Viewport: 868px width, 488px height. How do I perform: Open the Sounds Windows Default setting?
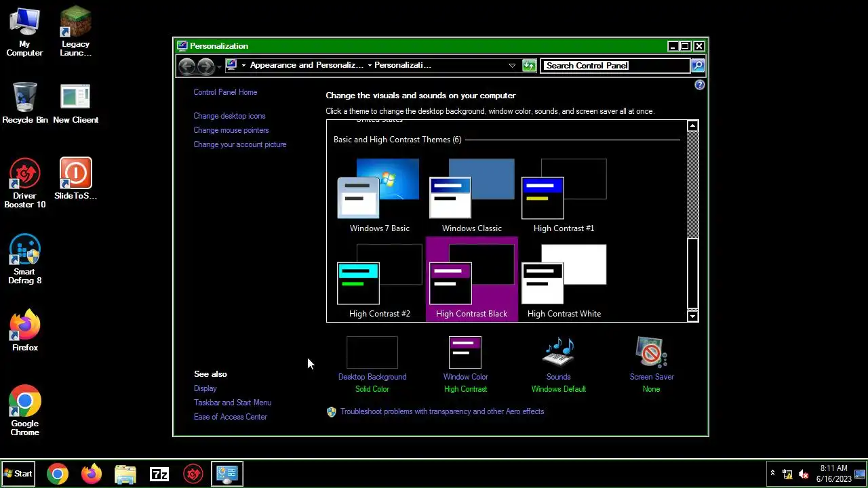(559, 365)
